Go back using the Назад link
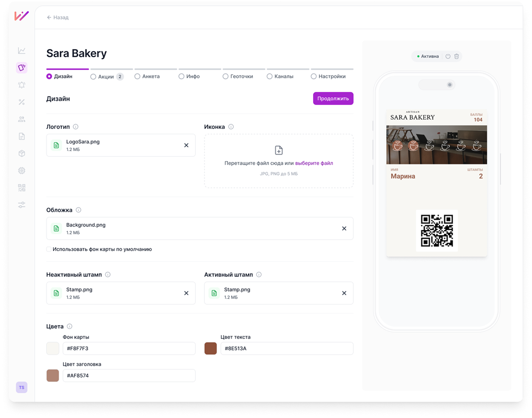 (58, 17)
